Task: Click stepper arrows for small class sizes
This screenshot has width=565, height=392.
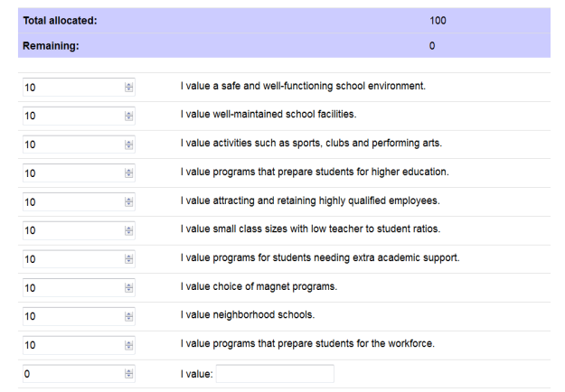Action: point(128,230)
